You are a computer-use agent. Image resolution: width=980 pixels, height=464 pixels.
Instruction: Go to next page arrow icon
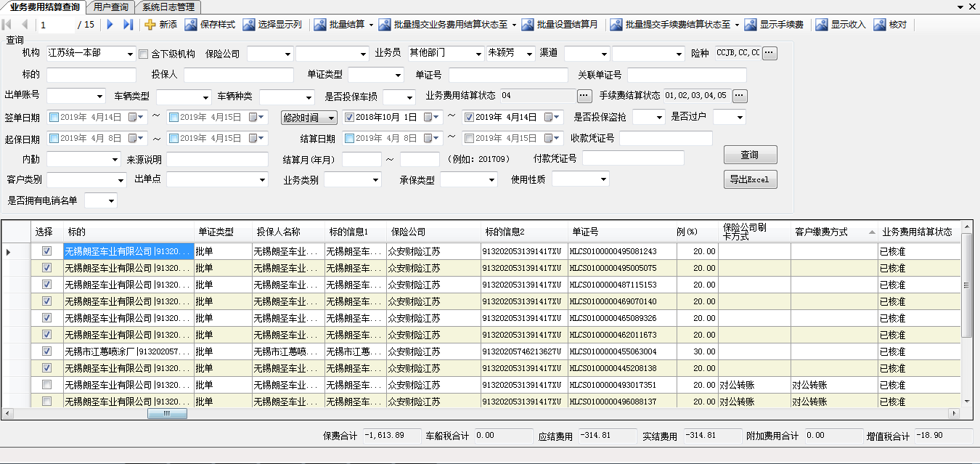tap(110, 25)
